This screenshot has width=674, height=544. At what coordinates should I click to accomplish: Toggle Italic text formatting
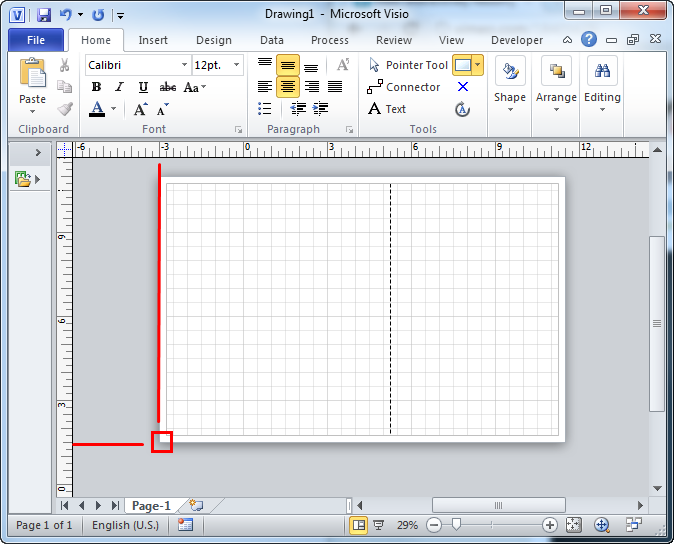pyautogui.click(x=119, y=87)
